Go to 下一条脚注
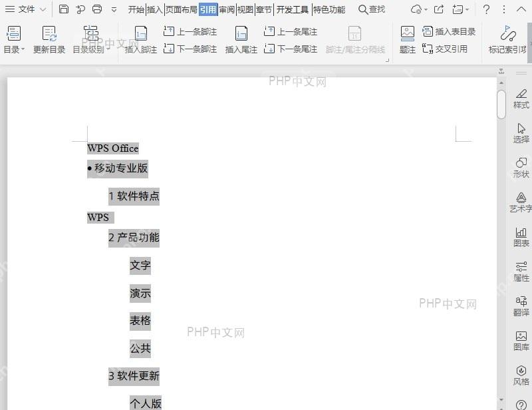The width and height of the screenshot is (532, 410). coord(190,49)
